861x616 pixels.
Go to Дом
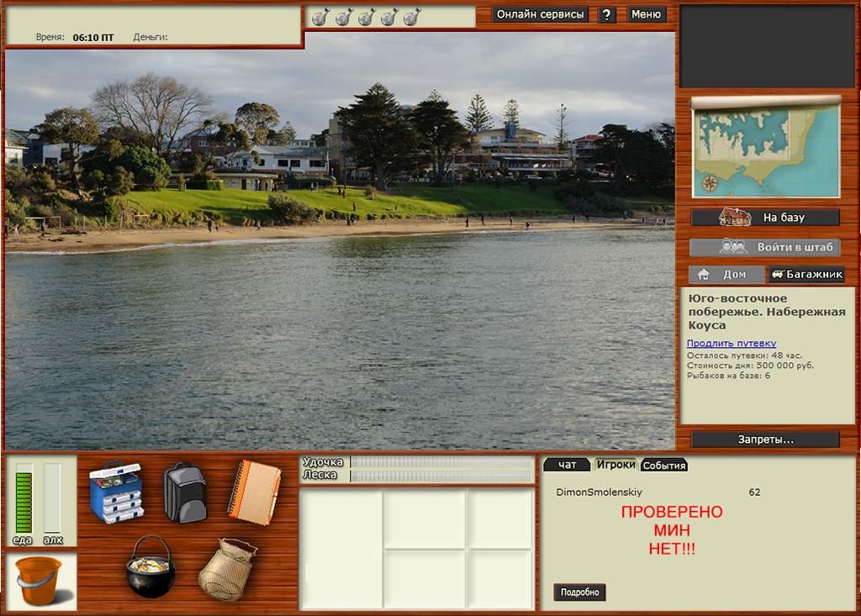click(727, 274)
